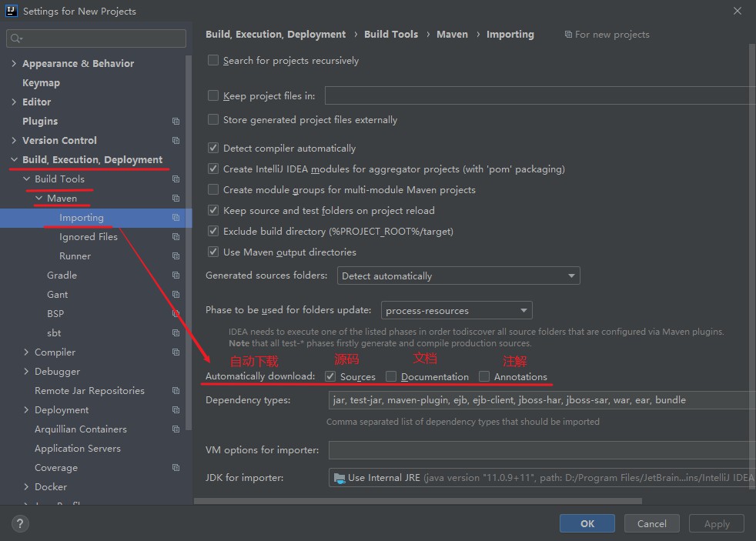The image size is (756, 541).
Task: Click the project-level icon beside Ignored Files
Action: (176, 236)
